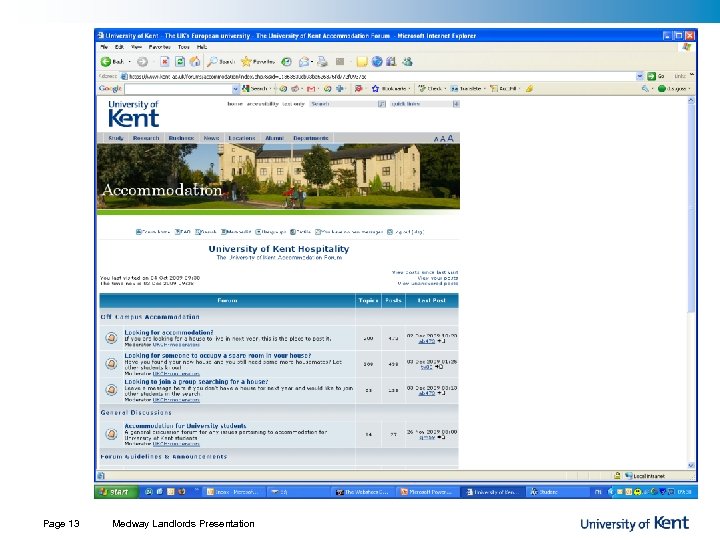Select the News navigation tab
This screenshot has width=720, height=540.
pyautogui.click(x=211, y=138)
